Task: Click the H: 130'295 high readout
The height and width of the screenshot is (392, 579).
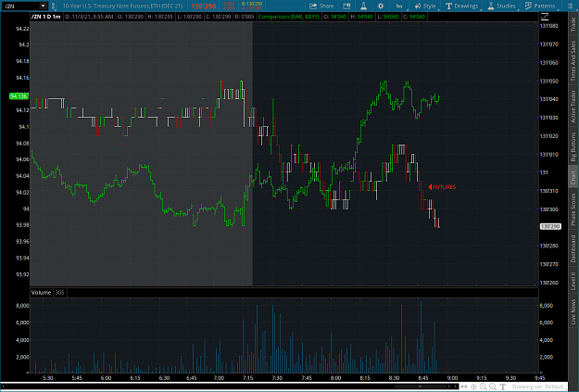Action: (x=159, y=17)
